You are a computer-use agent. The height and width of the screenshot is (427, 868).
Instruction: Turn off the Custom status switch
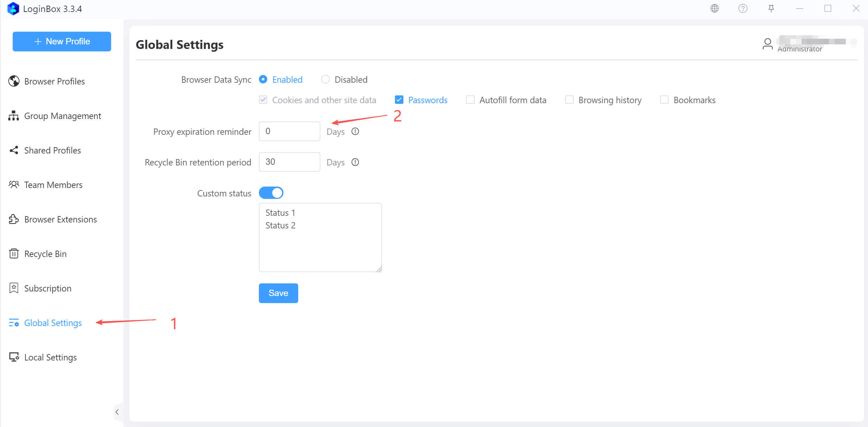point(271,193)
